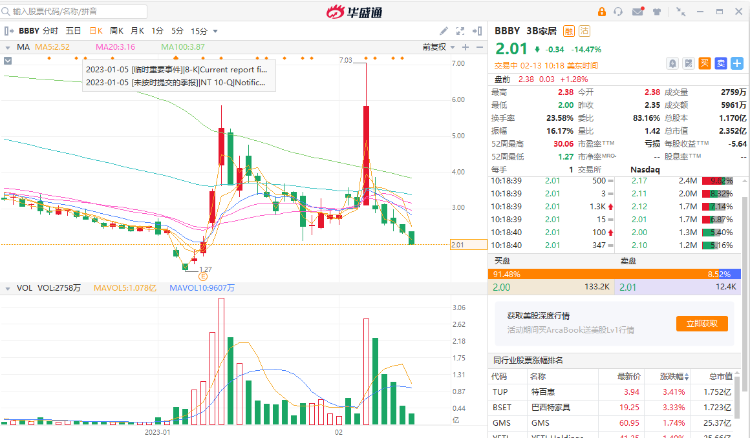Click 换手率 value 23.58%
The width and height of the screenshot is (750, 438).
point(560,118)
